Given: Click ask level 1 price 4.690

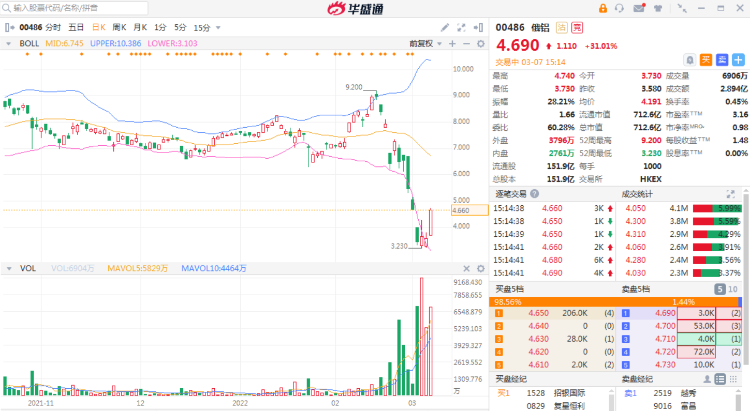Looking at the screenshot, I should (x=665, y=313).
